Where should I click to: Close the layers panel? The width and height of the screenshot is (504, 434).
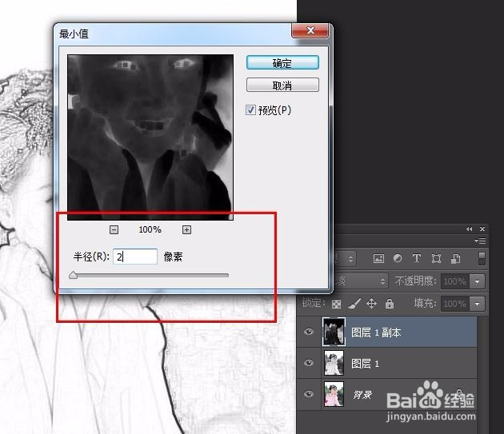(482, 229)
